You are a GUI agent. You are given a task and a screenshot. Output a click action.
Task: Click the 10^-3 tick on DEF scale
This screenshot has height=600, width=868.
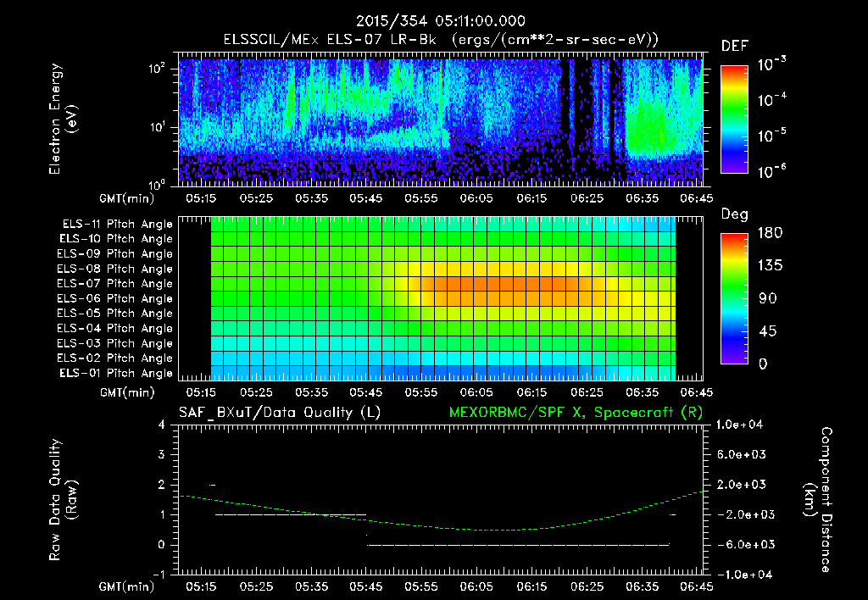(x=771, y=64)
